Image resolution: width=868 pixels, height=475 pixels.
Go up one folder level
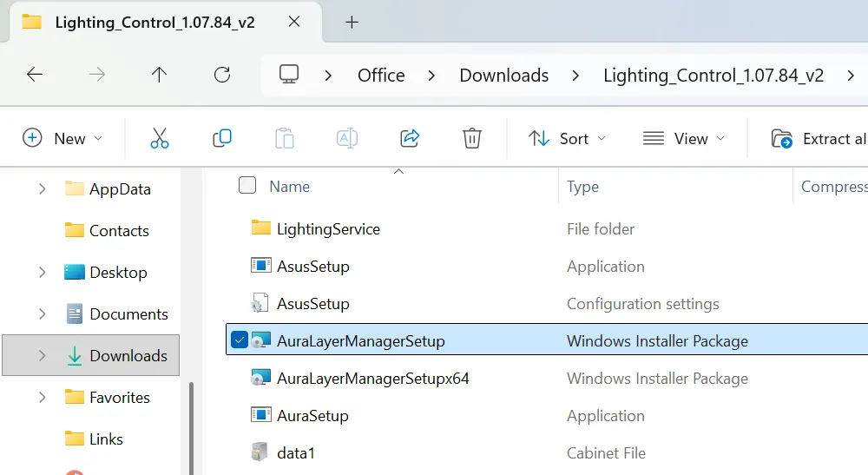tap(160, 75)
